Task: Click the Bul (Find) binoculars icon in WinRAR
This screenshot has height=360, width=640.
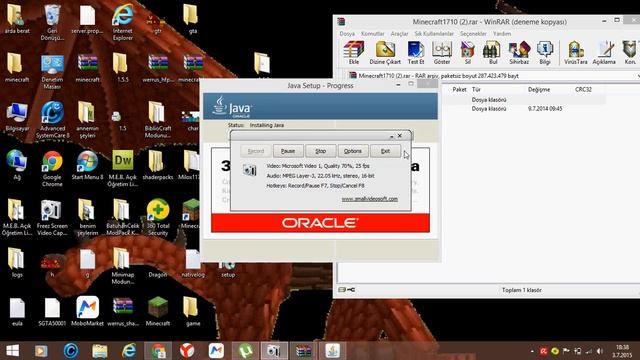Action: (x=493, y=53)
